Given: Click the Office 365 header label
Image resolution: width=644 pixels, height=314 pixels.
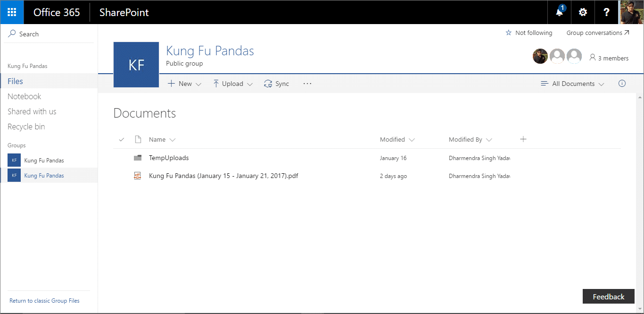Looking at the screenshot, I should [57, 12].
